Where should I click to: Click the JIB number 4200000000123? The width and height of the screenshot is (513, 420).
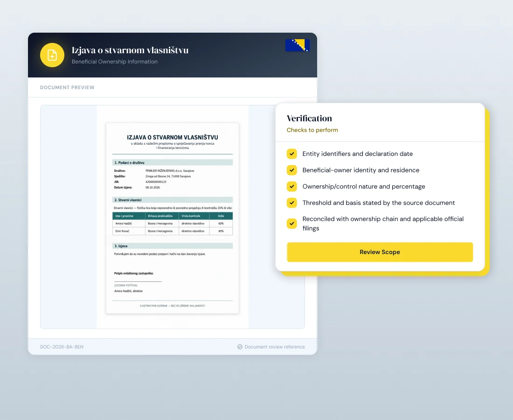tap(156, 182)
